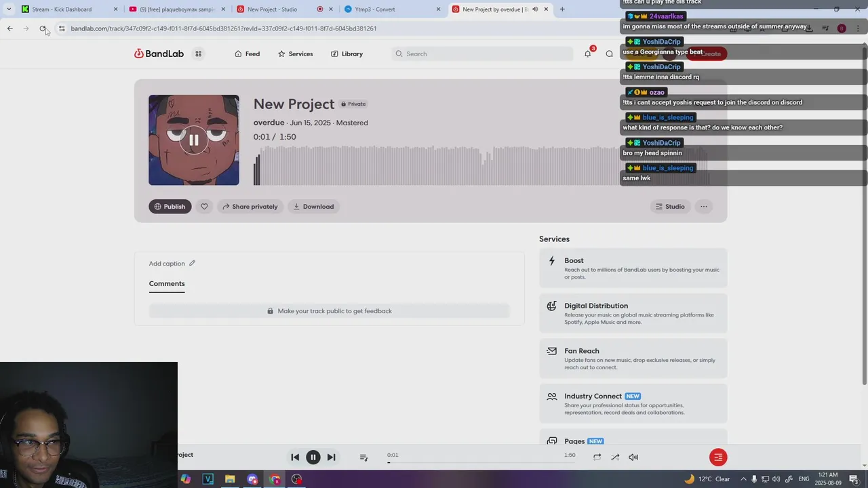Expand the browser tab search dropdown

pyautogui.click(x=8, y=9)
